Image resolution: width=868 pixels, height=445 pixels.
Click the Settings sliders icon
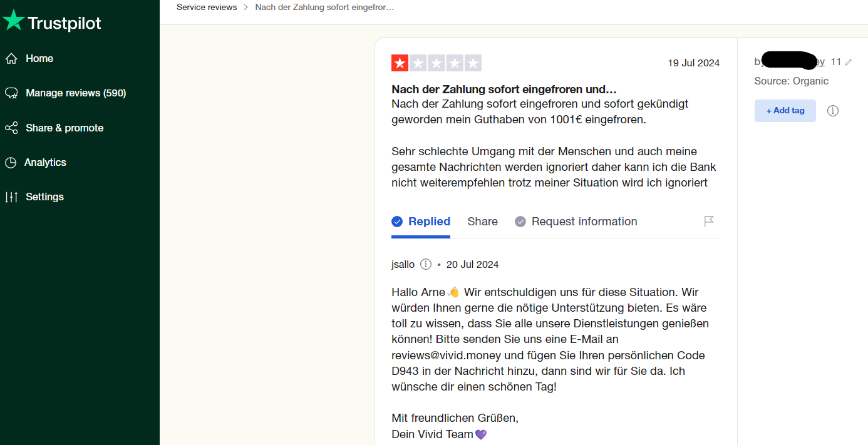tap(11, 197)
